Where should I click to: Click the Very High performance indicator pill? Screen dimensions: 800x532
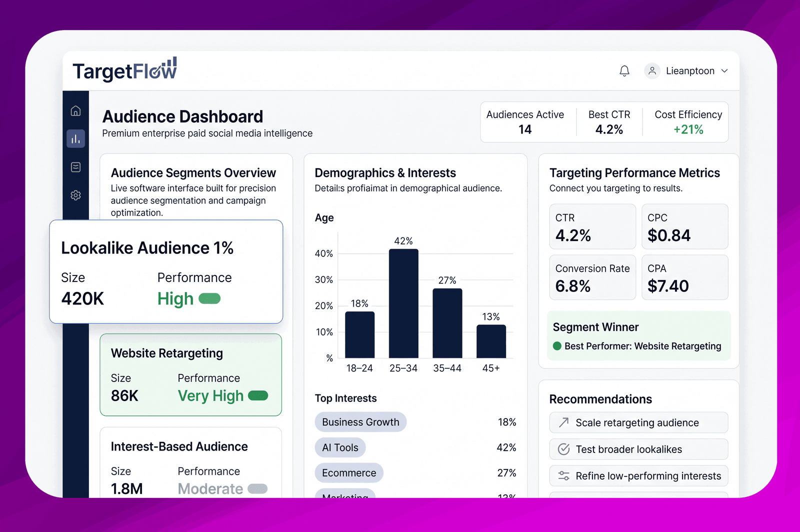258,395
